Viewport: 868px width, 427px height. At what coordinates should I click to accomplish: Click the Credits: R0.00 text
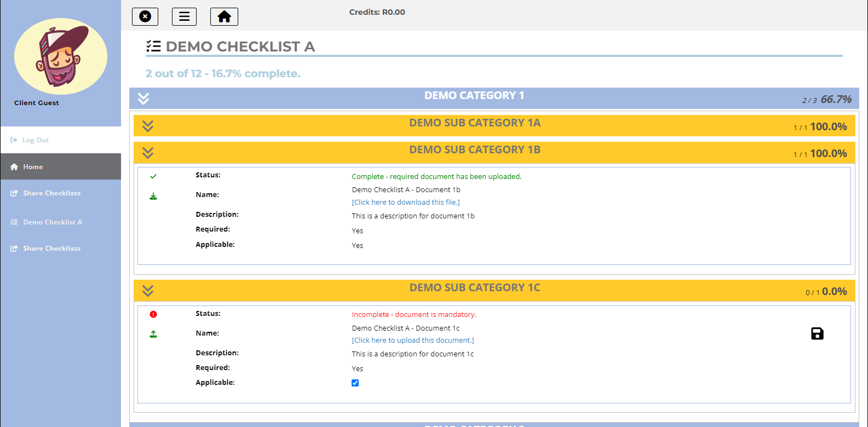[x=377, y=12]
